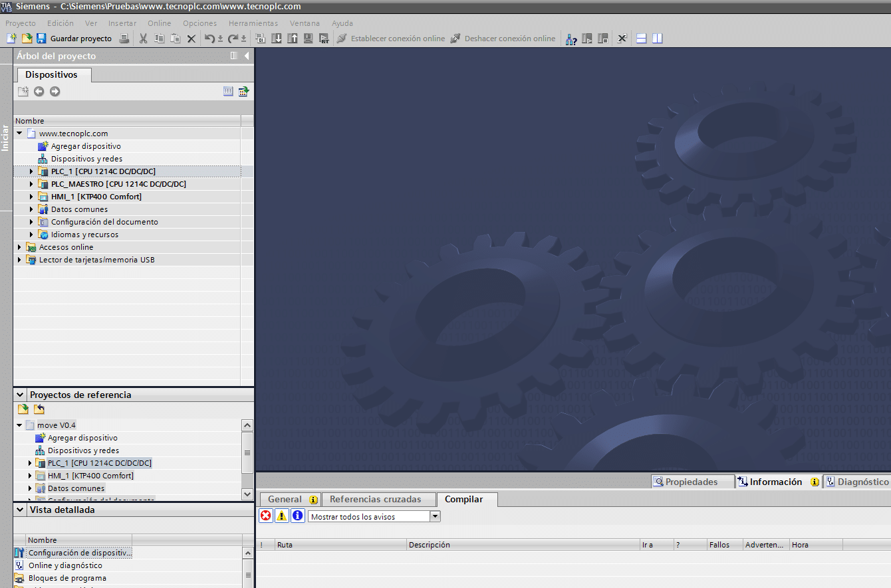Select Online y diagnóstico in Vista detallada

[x=65, y=565]
